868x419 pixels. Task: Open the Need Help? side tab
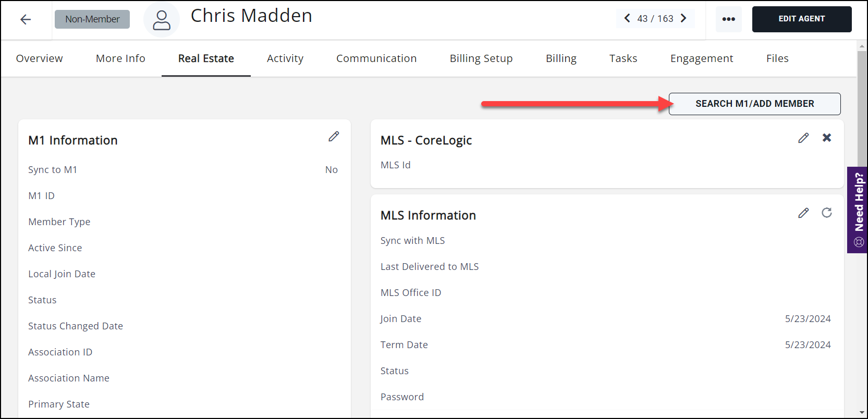(858, 210)
